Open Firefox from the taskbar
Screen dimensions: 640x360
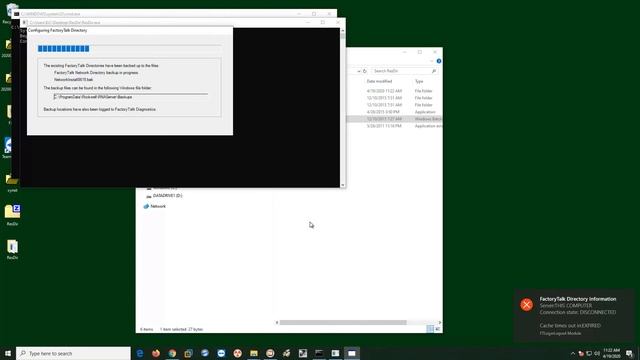(x=156, y=353)
